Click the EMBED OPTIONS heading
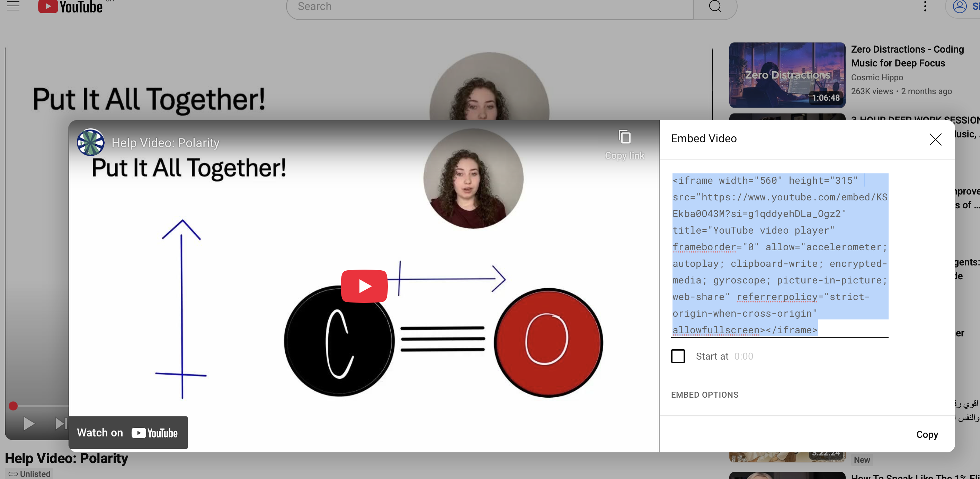980x479 pixels. [705, 395]
